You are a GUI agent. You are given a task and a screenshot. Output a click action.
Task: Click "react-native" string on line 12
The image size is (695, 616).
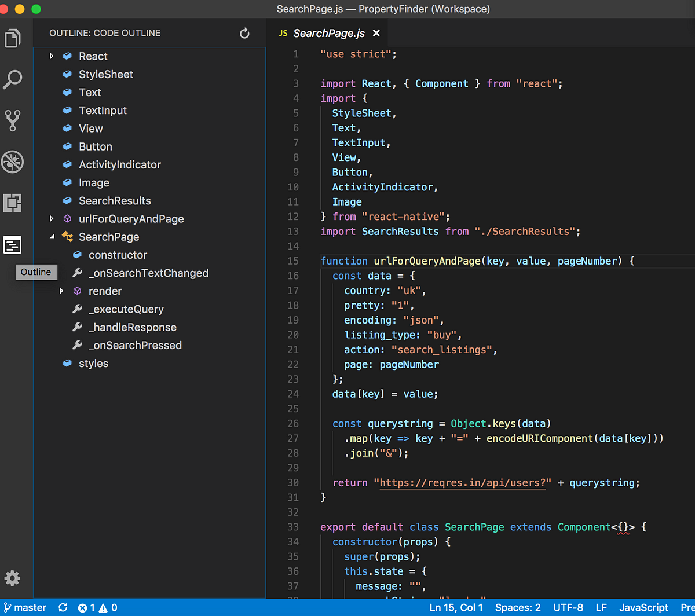(403, 217)
